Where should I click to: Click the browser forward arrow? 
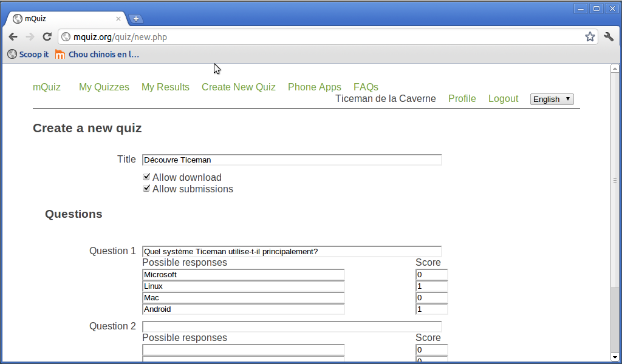point(30,37)
